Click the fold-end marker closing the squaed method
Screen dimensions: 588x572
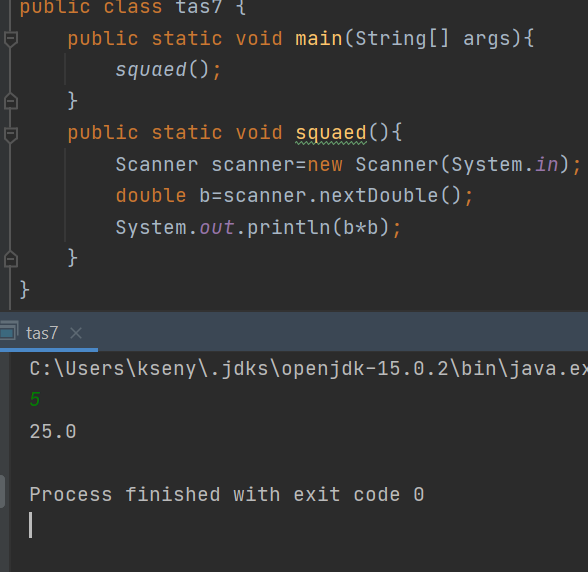coord(11,259)
